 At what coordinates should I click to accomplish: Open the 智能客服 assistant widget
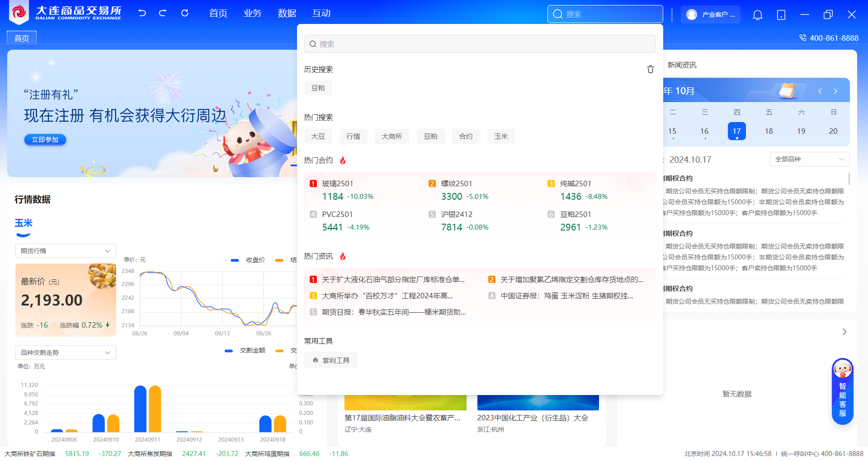(x=842, y=391)
